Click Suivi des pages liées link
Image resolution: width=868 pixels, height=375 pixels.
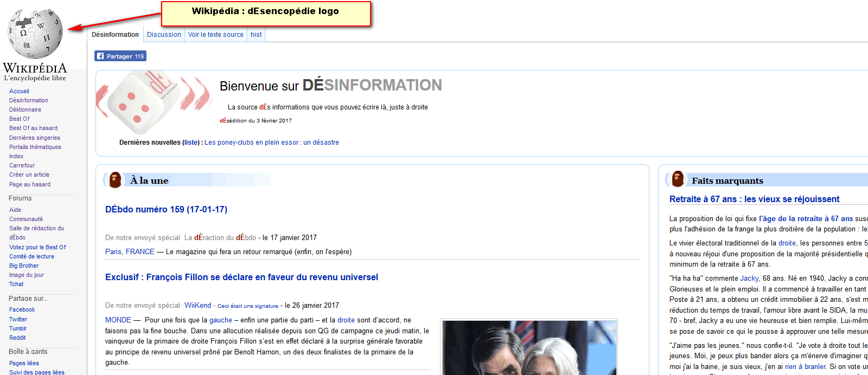tap(36, 372)
